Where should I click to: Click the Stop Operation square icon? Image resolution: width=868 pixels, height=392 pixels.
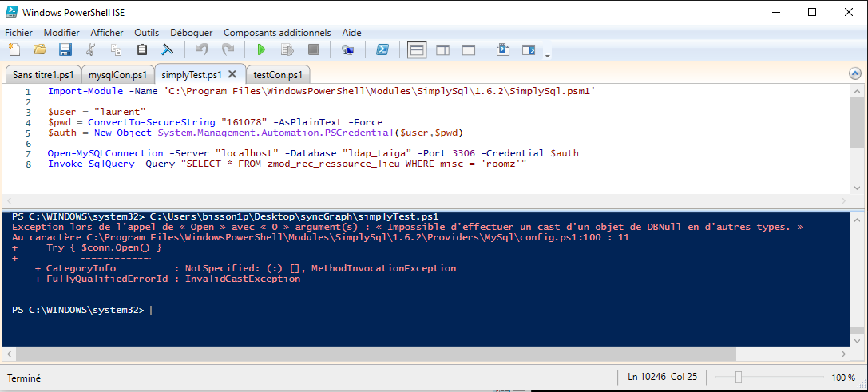pyautogui.click(x=314, y=50)
